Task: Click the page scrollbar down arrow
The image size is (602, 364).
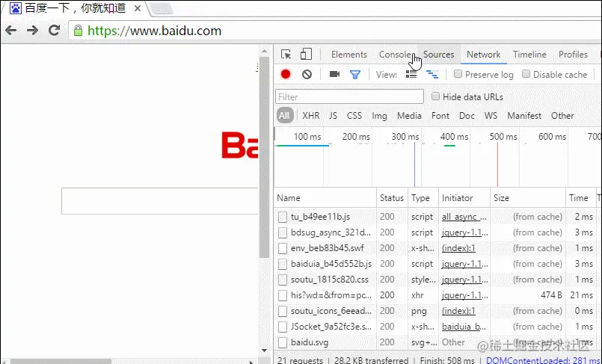Action: (264, 351)
